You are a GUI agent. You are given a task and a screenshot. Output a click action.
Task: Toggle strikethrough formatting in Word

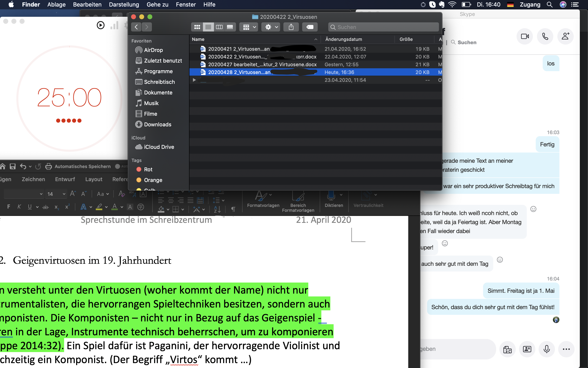pyautogui.click(x=46, y=207)
